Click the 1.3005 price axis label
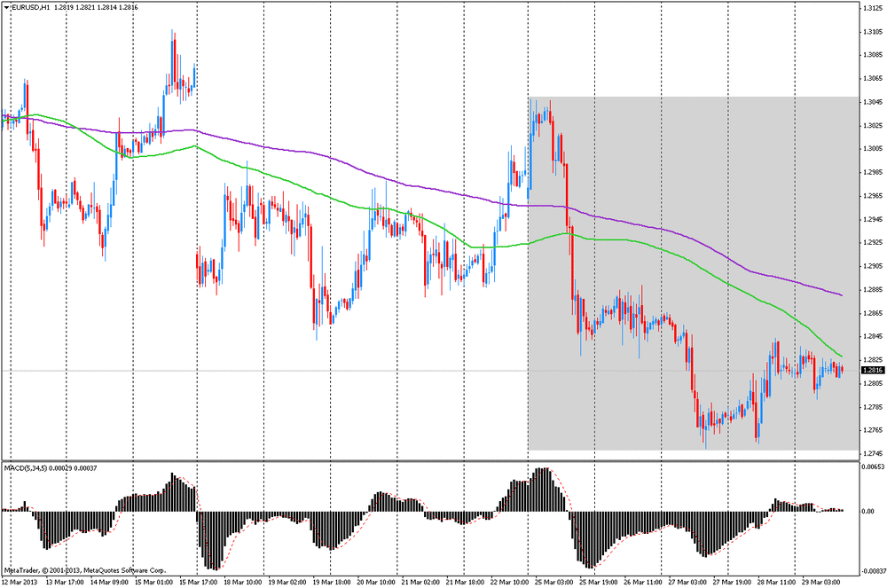The width and height of the screenshot is (887, 588). tap(874, 149)
